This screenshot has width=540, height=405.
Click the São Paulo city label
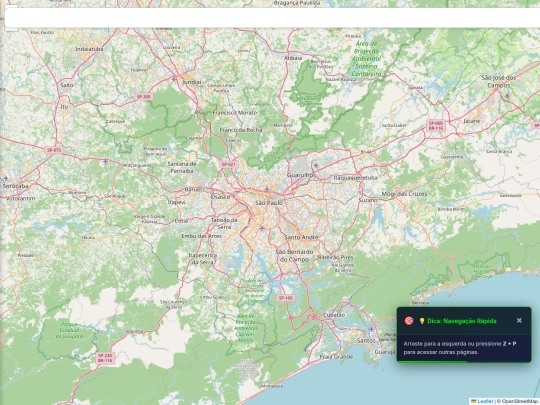pyautogui.click(x=269, y=203)
